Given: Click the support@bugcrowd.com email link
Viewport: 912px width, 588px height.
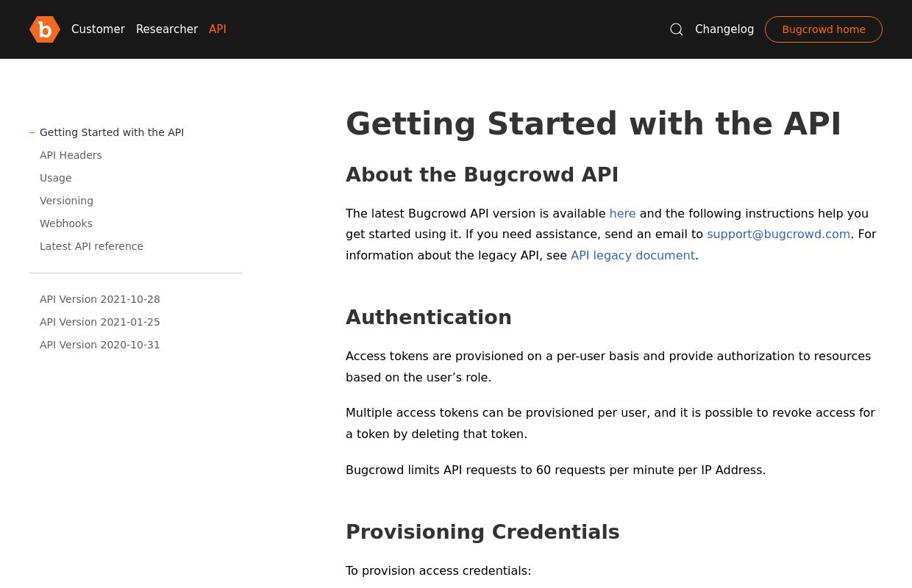Looking at the screenshot, I should (x=778, y=234).
